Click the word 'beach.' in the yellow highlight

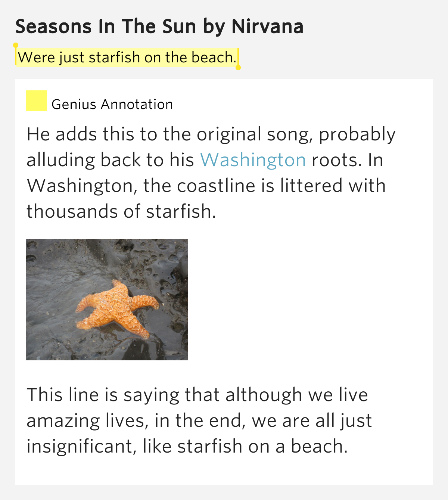click(x=214, y=57)
